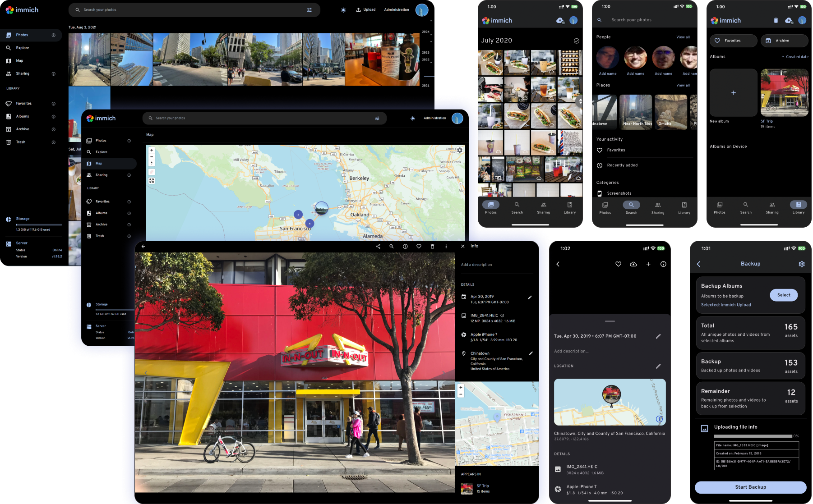Open the cloud backup icon on mobile Photos screen

coord(560,20)
